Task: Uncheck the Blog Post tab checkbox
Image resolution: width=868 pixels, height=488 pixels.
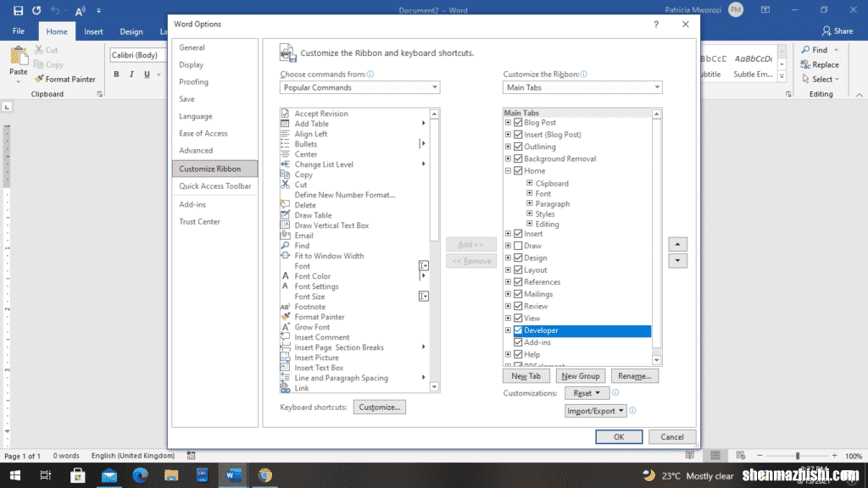Action: 518,122
